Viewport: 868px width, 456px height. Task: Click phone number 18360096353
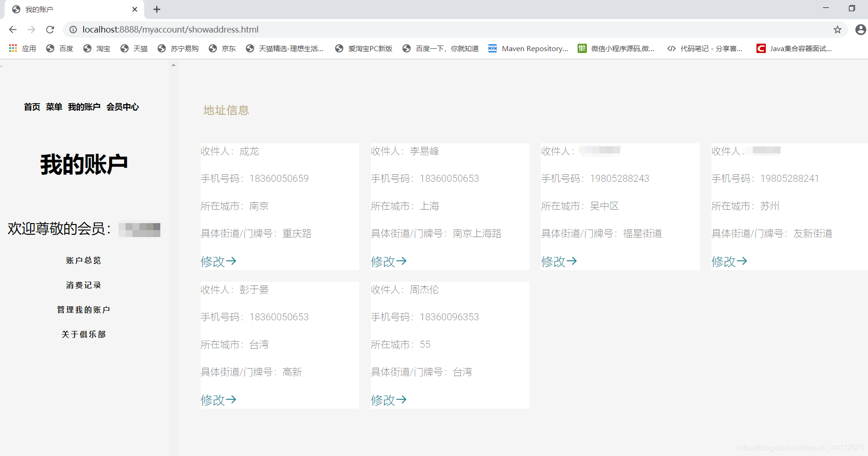[449, 317]
